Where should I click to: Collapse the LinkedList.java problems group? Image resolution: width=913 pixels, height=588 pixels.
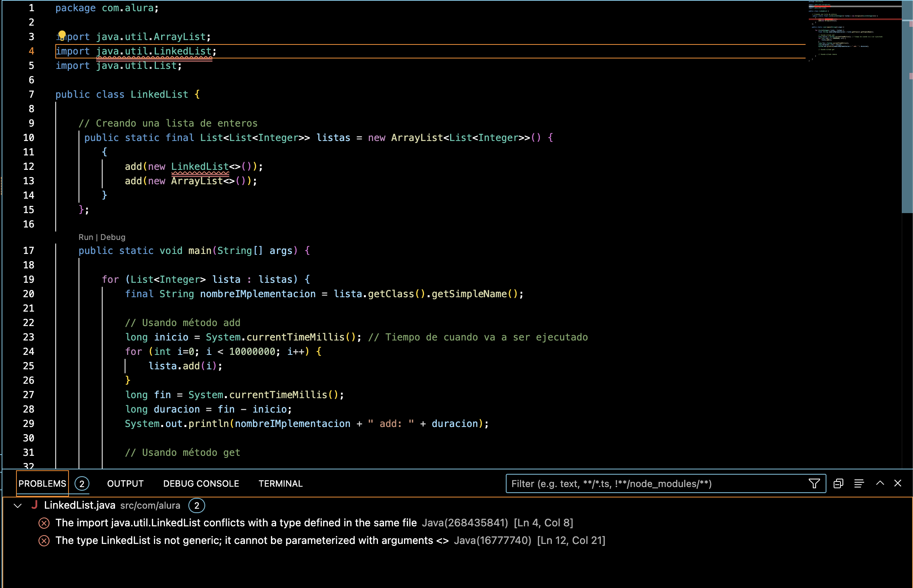[17, 505]
